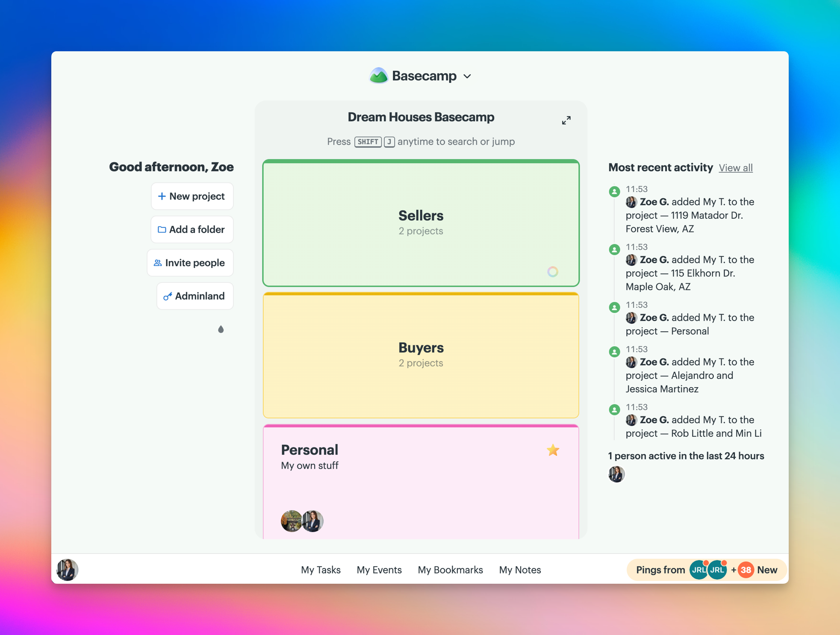Open activity for 1119 Matador Dr. project

(x=690, y=215)
